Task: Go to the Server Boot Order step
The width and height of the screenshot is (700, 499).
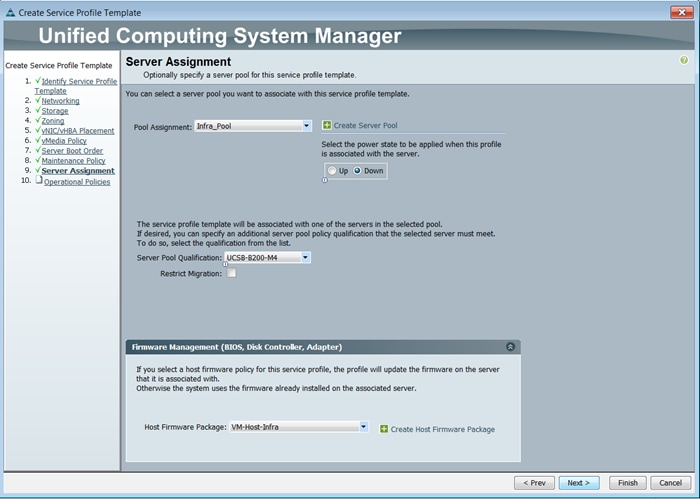Action: point(72,151)
